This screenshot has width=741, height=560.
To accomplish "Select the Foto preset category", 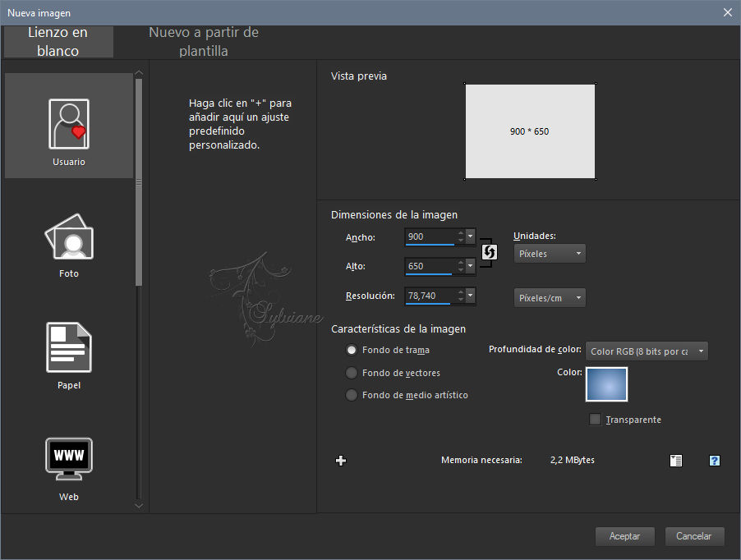I will coord(69,246).
